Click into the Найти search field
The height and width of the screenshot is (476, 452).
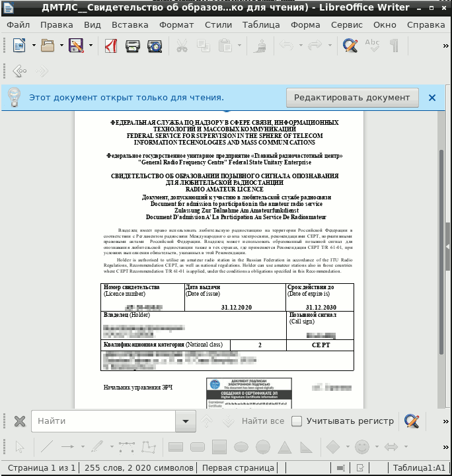103,421
